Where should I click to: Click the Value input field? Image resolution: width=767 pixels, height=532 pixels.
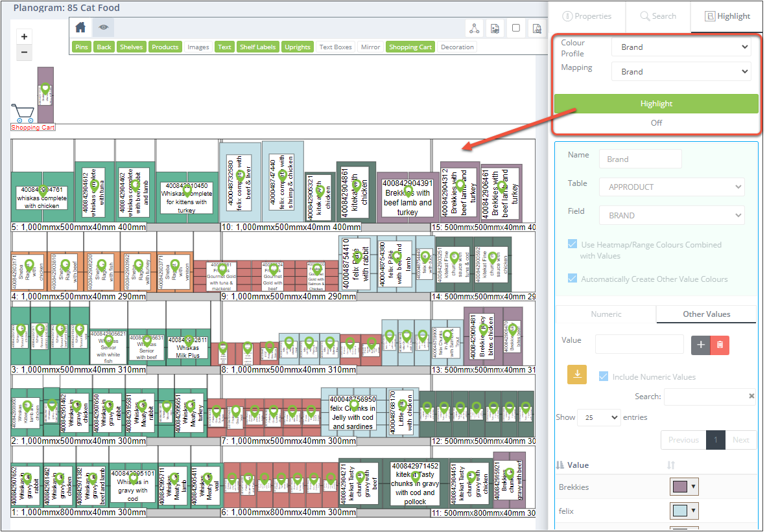639,344
